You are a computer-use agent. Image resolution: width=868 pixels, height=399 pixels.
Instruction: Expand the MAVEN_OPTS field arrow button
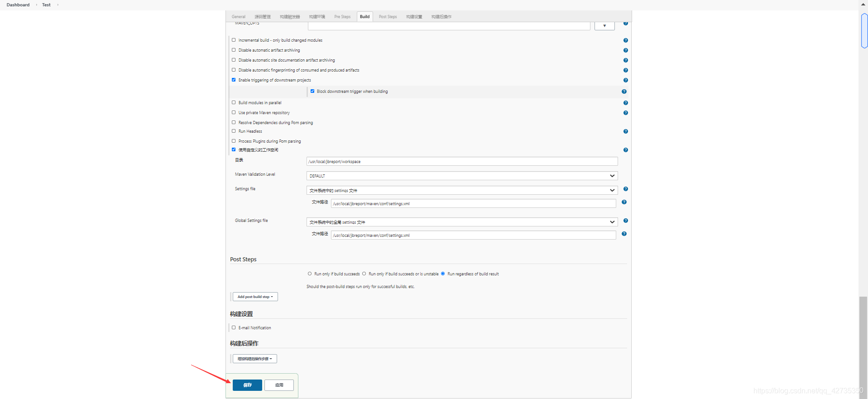(x=604, y=25)
